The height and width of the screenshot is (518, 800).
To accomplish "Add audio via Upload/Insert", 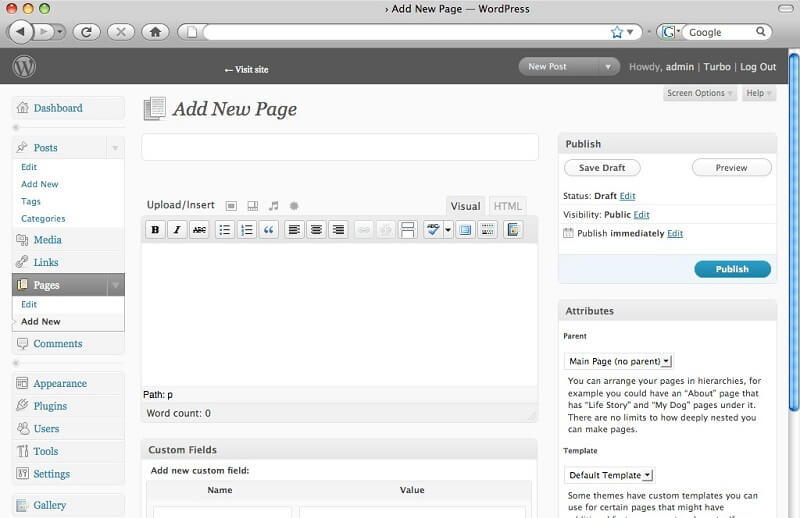I will 274,206.
